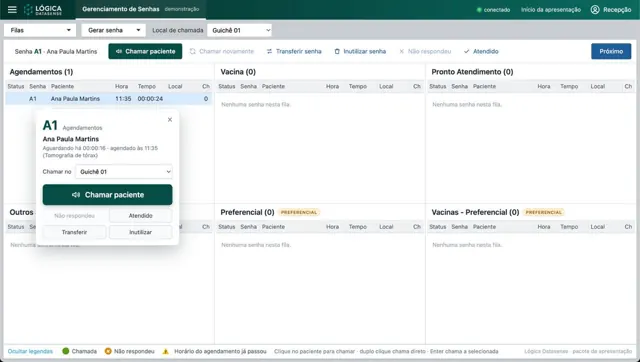Click the Vacinas - Preferencial (0) queue title

click(475, 212)
